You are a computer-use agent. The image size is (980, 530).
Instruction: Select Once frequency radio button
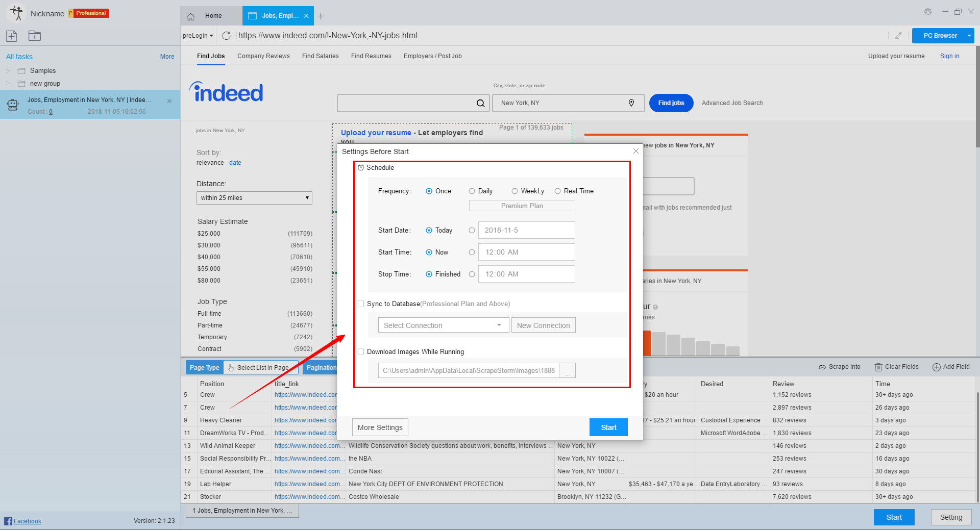click(429, 191)
